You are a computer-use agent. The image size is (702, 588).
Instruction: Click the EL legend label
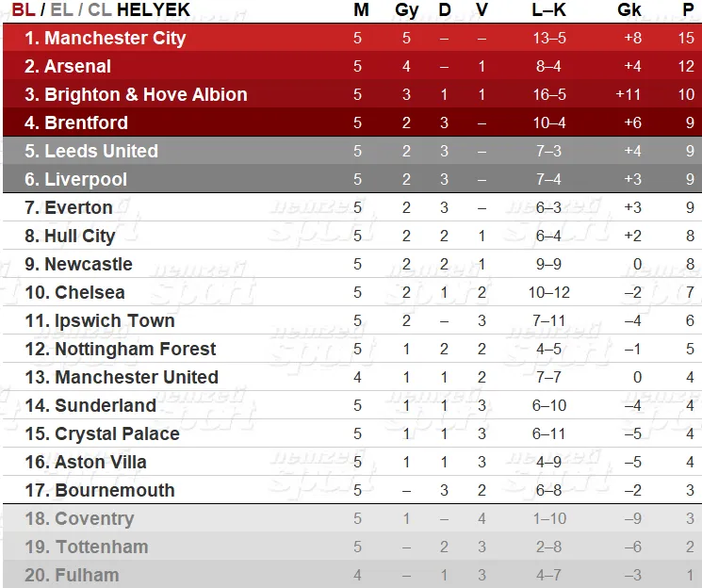click(x=62, y=9)
